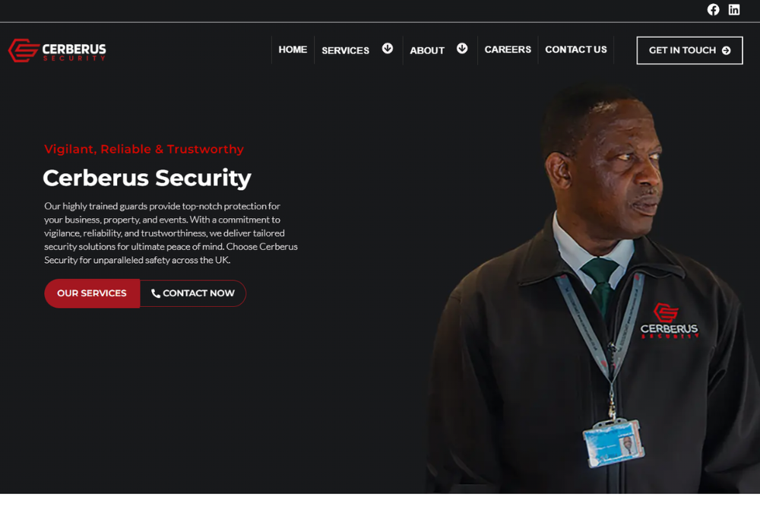Click the phone icon beside Contact Now
Viewport: 760px width, 532px height.
click(156, 293)
